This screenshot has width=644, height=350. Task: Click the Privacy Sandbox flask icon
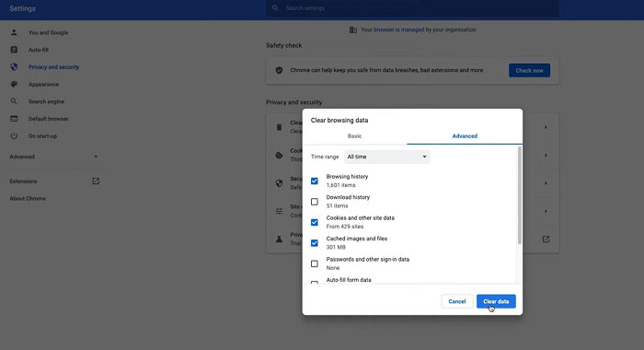(280, 239)
